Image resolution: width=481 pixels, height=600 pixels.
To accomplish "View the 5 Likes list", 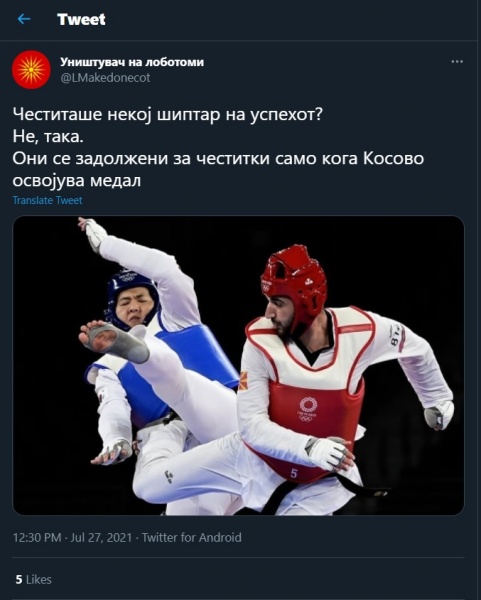I will tap(33, 579).
